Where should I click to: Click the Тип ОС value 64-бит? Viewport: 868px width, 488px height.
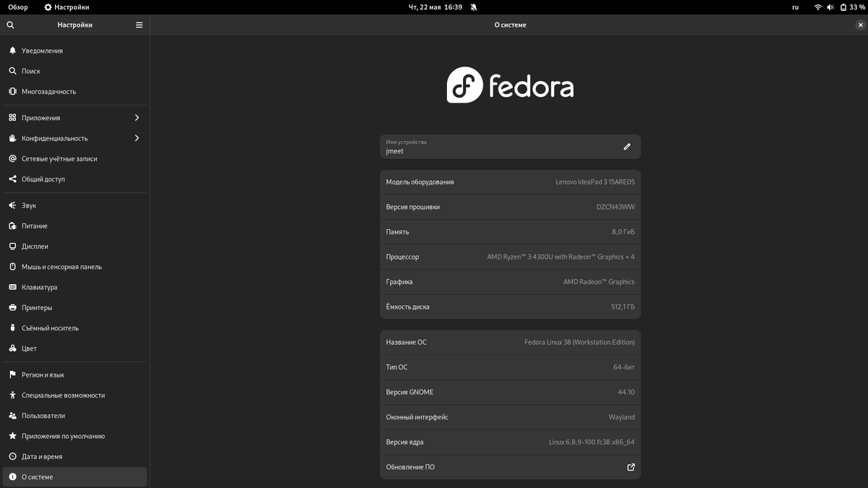pos(624,367)
